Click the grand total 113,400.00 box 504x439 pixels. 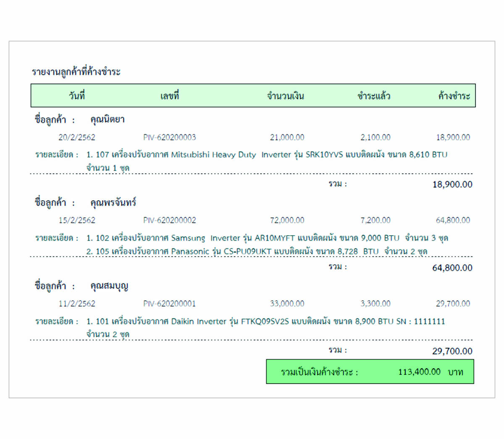[370, 372]
